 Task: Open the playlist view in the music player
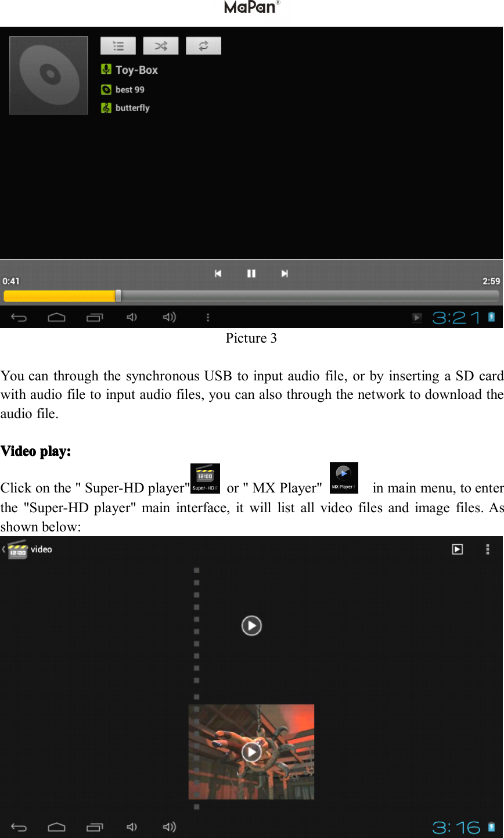point(118,45)
